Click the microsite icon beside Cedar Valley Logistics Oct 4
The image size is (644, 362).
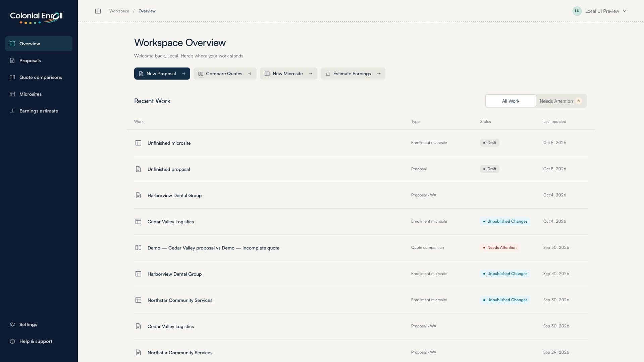[x=138, y=221]
